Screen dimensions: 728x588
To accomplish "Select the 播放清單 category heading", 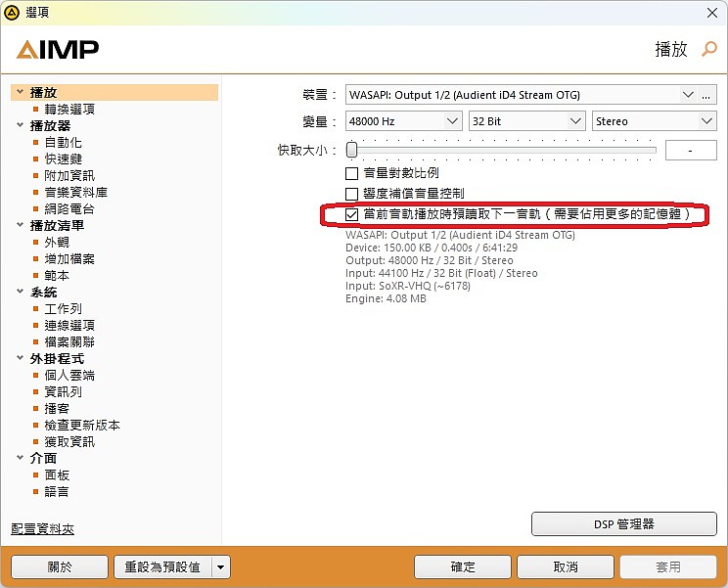I will pyautogui.click(x=57, y=226).
